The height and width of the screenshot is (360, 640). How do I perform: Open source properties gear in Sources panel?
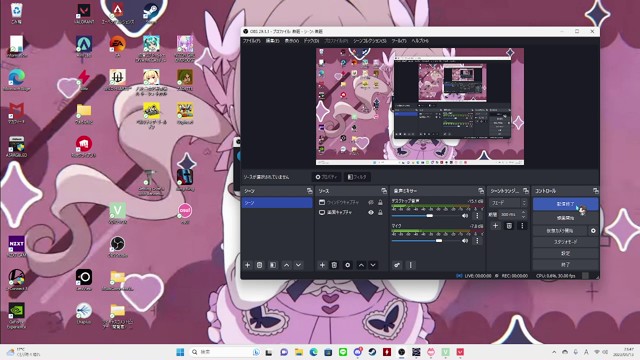point(348,265)
